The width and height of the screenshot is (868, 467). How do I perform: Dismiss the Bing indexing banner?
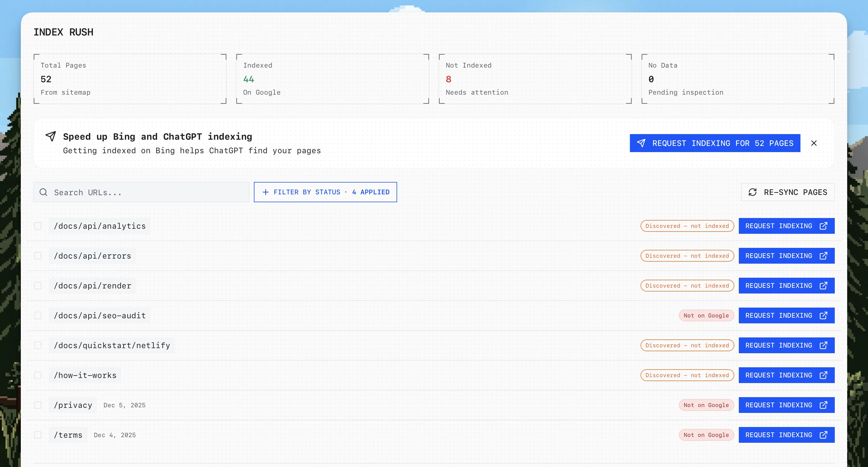(x=814, y=143)
